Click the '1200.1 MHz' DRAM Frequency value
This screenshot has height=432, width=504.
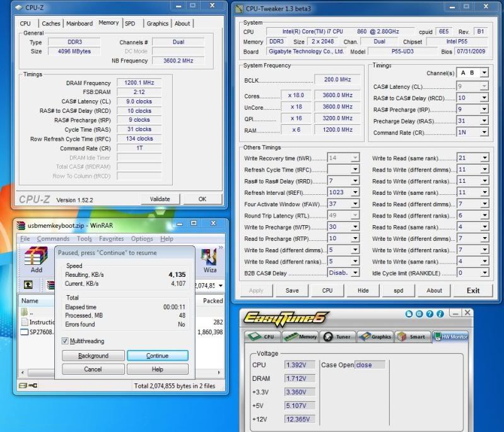point(139,83)
